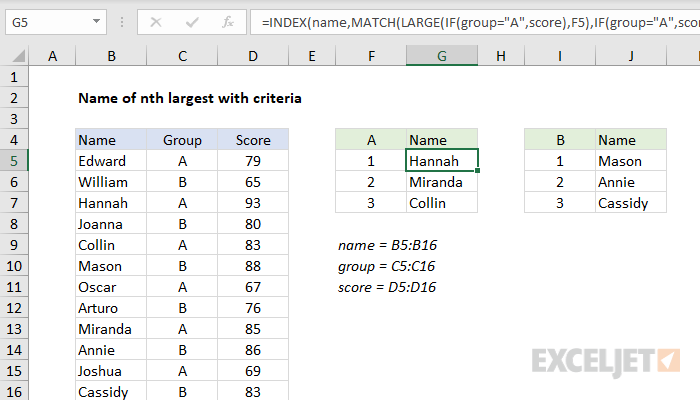Select 'Mason' in the group B results
The image size is (700, 400).
[631, 161]
